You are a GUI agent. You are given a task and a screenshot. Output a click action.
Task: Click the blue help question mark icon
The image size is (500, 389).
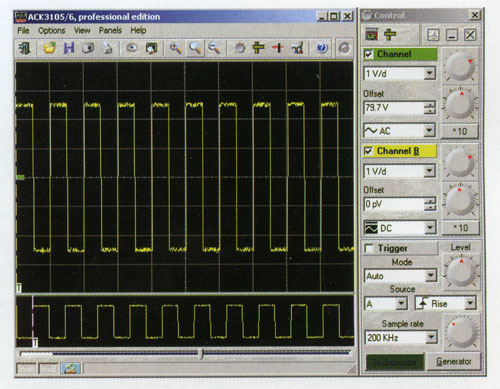322,48
